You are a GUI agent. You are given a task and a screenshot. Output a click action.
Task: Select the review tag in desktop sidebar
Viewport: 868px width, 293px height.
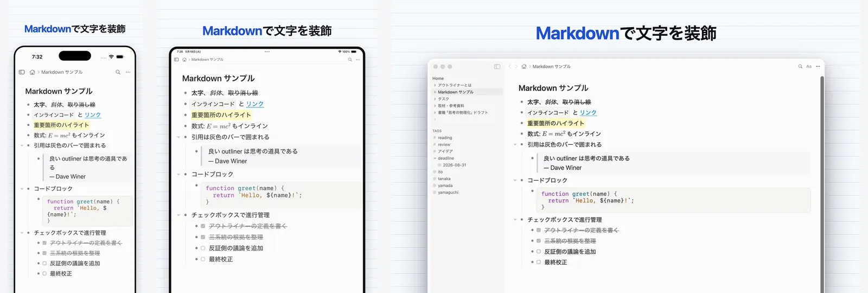444,145
